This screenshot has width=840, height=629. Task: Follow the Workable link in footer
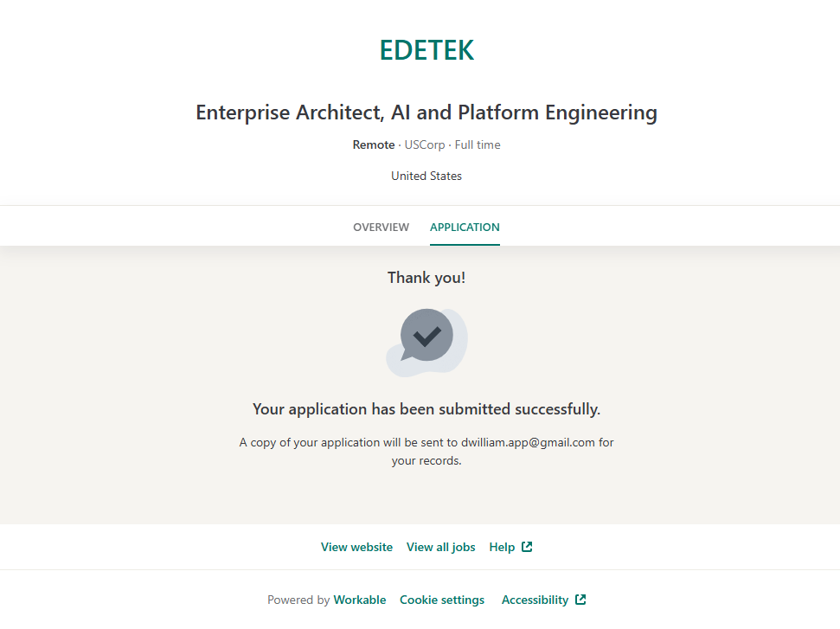[360, 600]
